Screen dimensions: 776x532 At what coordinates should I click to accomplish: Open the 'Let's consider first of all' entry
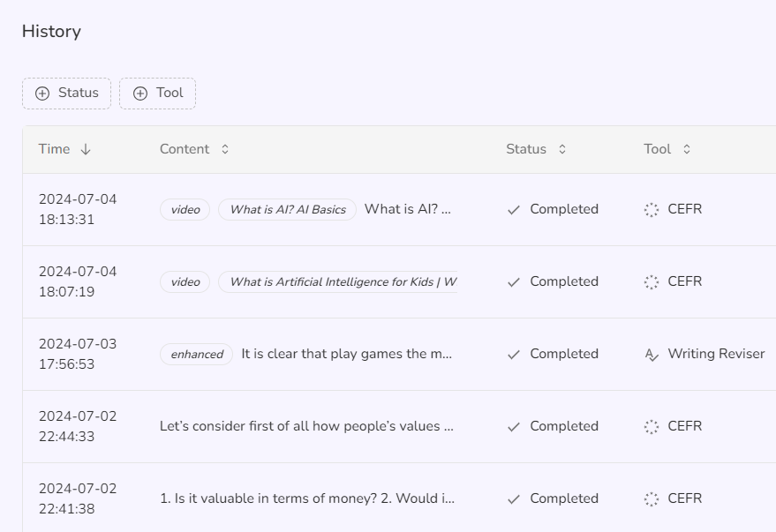coord(306,427)
